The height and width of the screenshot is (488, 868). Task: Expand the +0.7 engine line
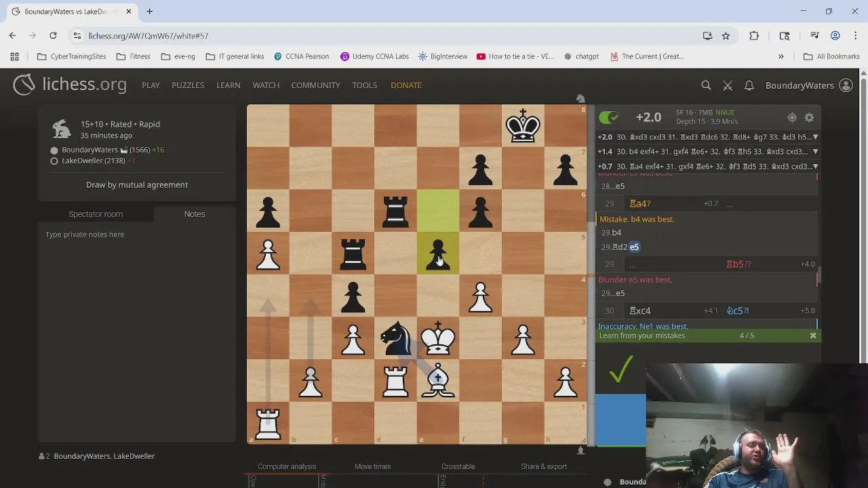(815, 167)
